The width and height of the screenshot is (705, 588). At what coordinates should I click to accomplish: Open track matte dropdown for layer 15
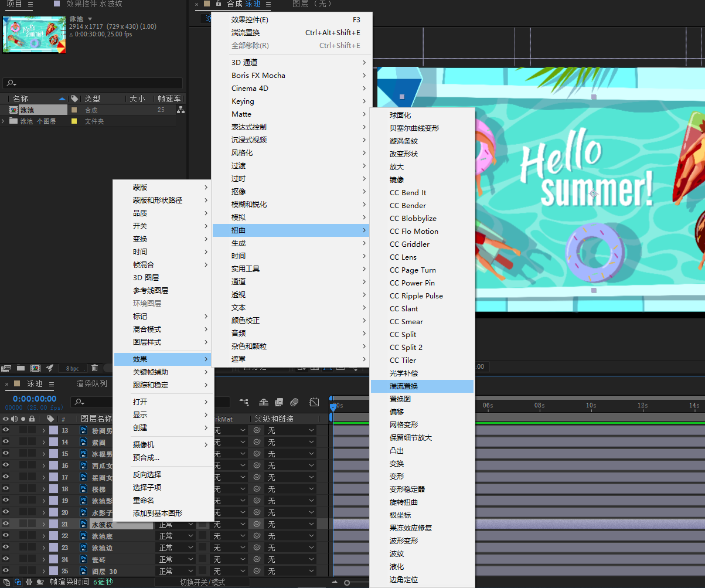230,454
